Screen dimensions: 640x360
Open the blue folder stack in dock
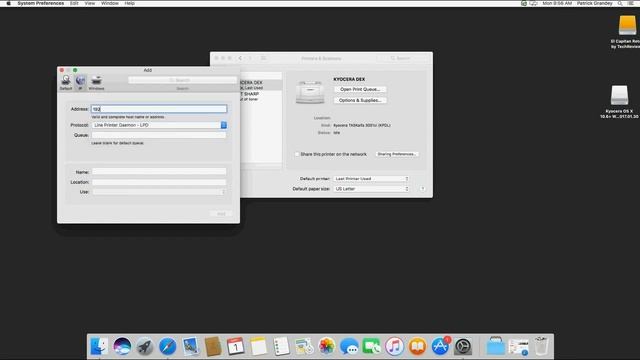click(x=496, y=347)
